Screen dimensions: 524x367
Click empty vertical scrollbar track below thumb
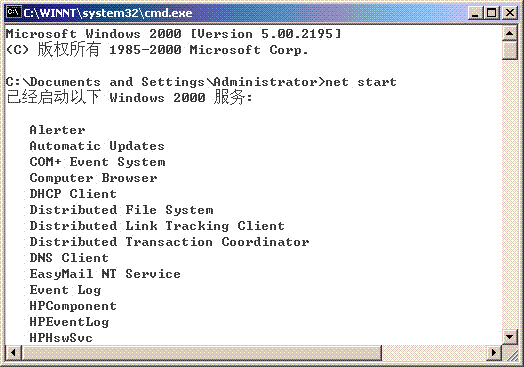pyautogui.click(x=510, y=195)
